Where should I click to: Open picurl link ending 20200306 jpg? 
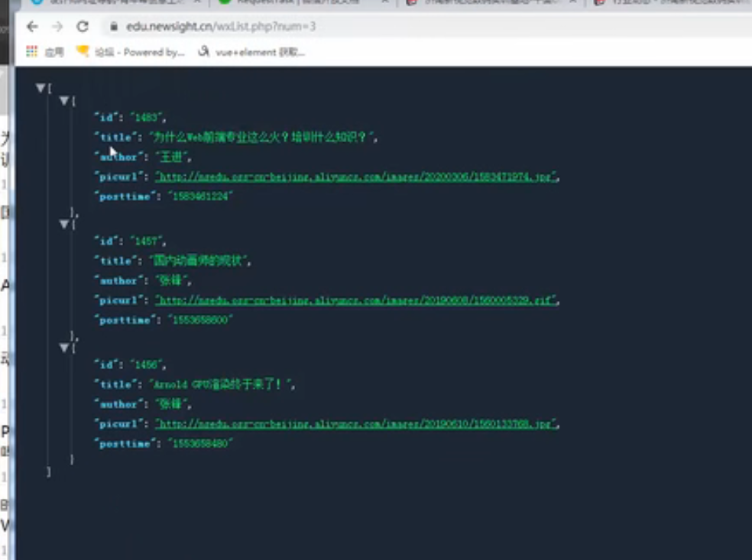[x=356, y=177]
